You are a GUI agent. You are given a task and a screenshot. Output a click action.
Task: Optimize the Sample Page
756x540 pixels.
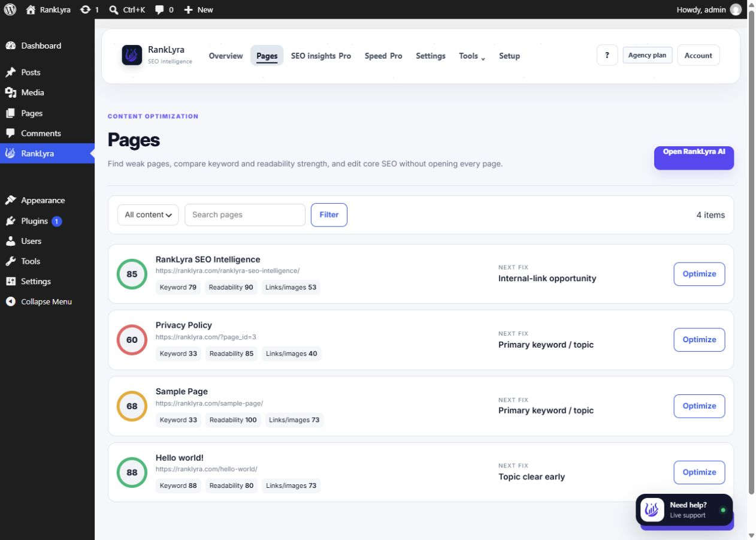pos(699,406)
